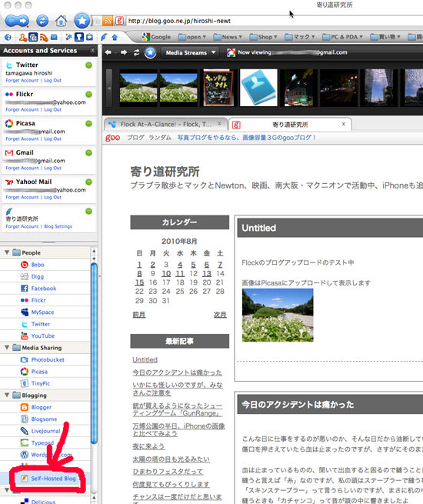Open calendar date 15
This screenshot has width=423, height=504.
(139, 282)
